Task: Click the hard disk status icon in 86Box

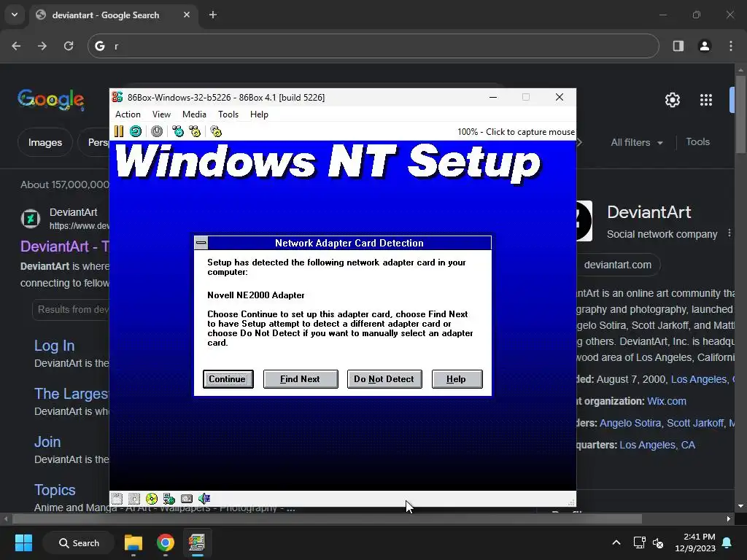Action: (x=187, y=499)
